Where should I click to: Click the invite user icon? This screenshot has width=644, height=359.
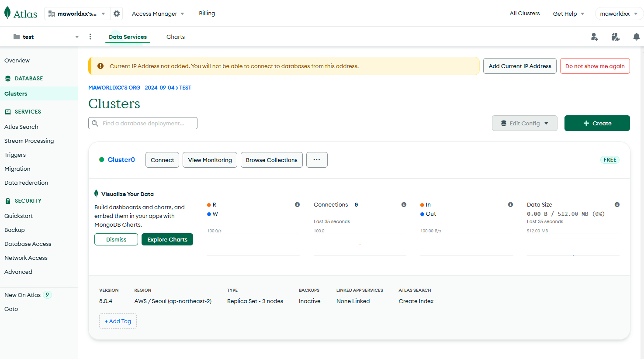click(x=595, y=37)
